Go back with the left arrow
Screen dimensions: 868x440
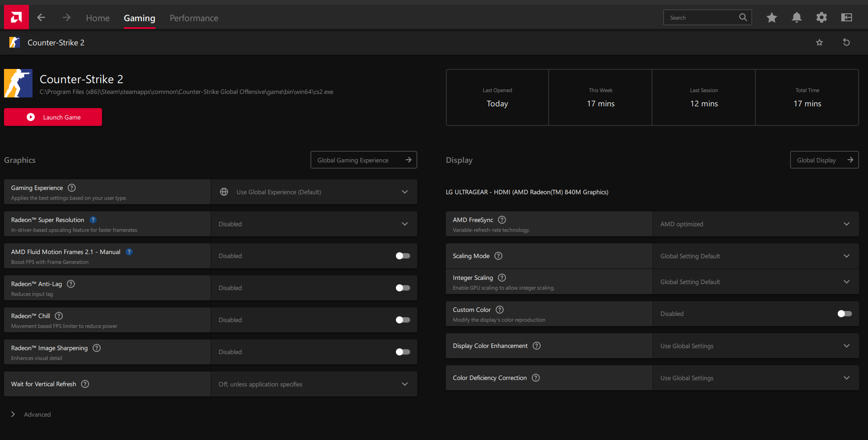pyautogui.click(x=41, y=17)
